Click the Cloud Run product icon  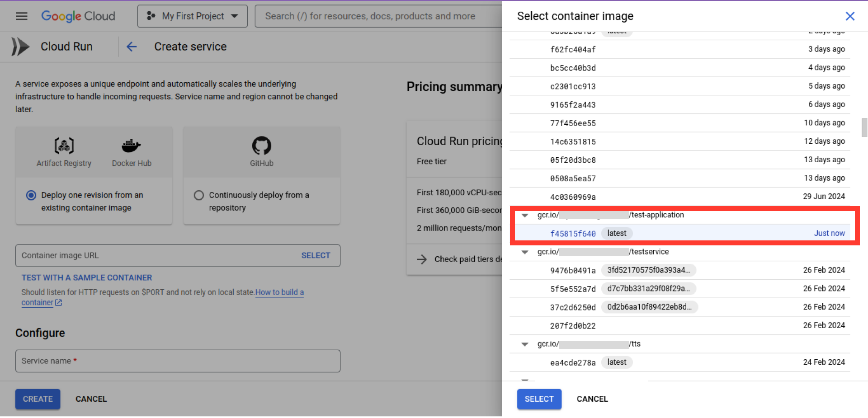[x=20, y=47]
